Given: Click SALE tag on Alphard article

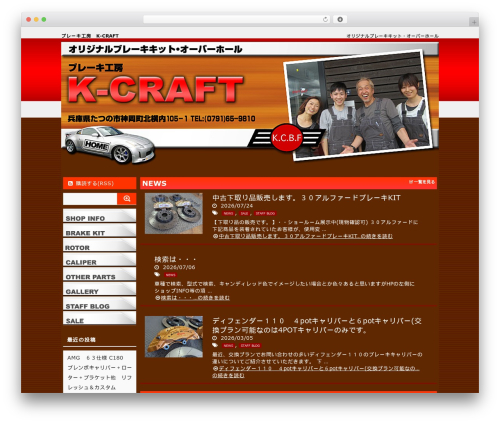Looking at the screenshot, I should pos(244,213).
